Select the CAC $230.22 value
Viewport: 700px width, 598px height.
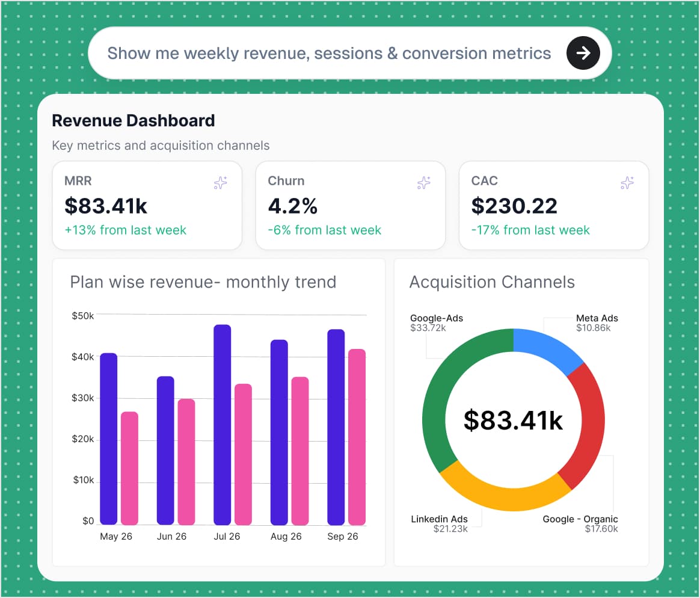coord(514,206)
